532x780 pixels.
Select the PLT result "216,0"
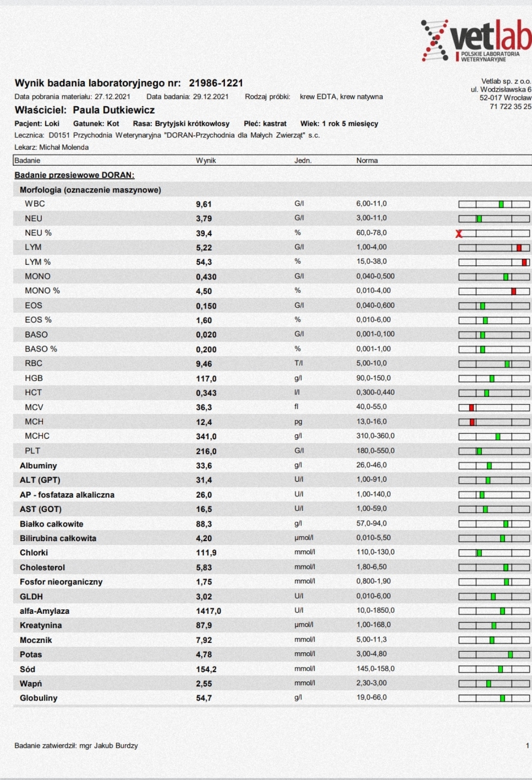206,451
